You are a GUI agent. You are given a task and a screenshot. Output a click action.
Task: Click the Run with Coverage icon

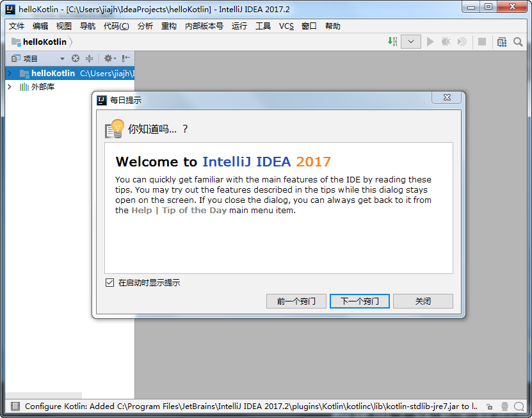click(462, 42)
